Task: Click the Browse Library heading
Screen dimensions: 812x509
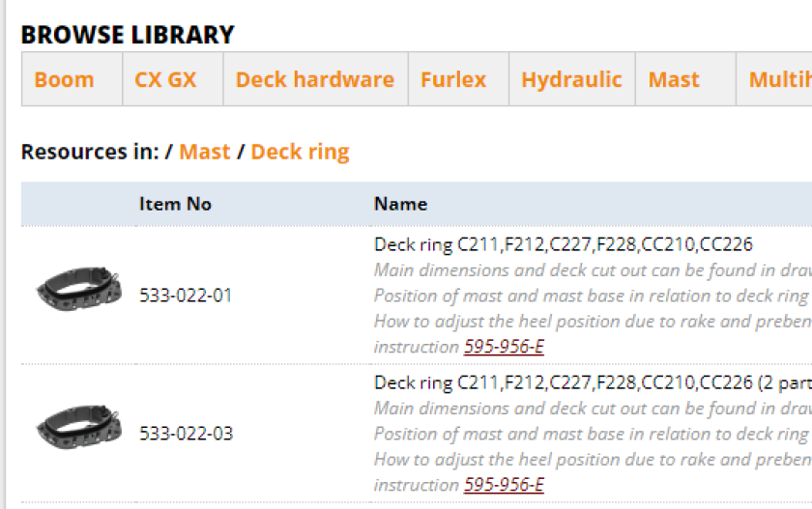Action: [128, 35]
